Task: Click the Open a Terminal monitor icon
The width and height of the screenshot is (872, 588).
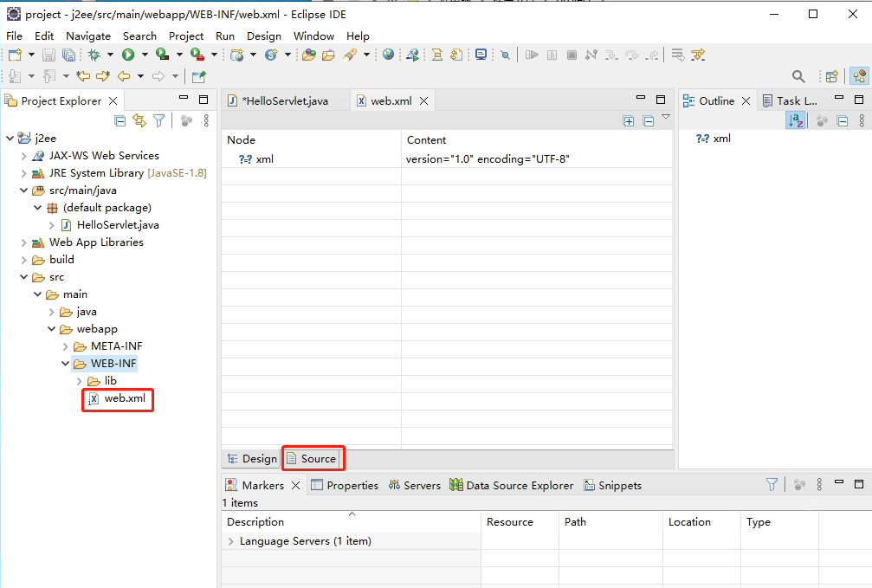Action: [481, 55]
